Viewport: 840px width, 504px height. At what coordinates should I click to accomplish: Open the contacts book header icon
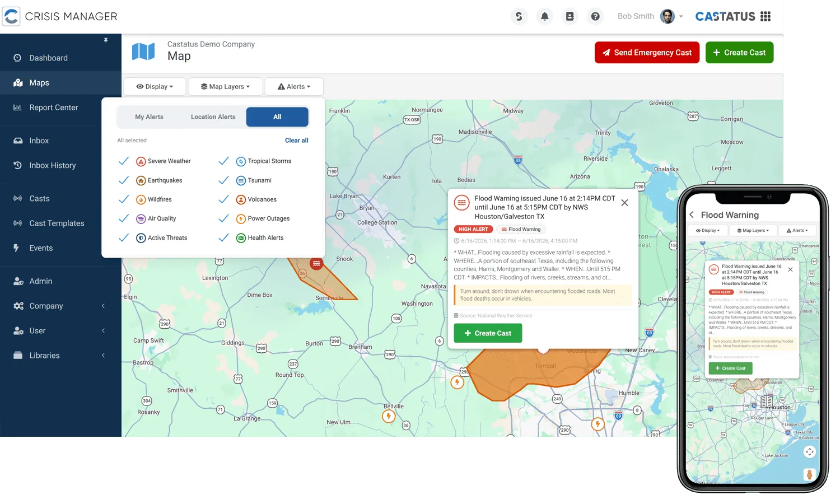point(570,16)
